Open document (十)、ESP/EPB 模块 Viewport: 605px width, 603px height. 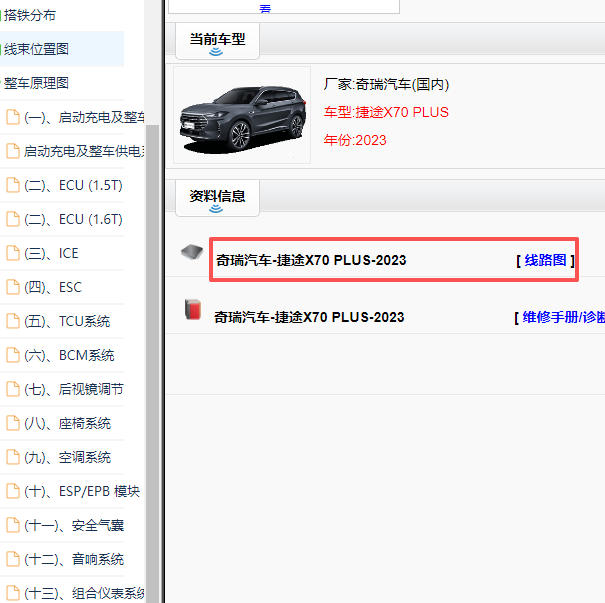point(82,492)
